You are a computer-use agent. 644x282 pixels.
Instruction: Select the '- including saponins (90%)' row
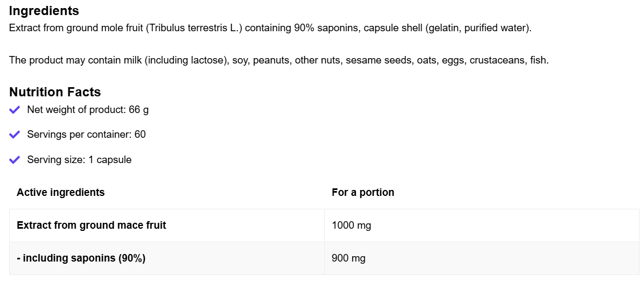(81, 258)
